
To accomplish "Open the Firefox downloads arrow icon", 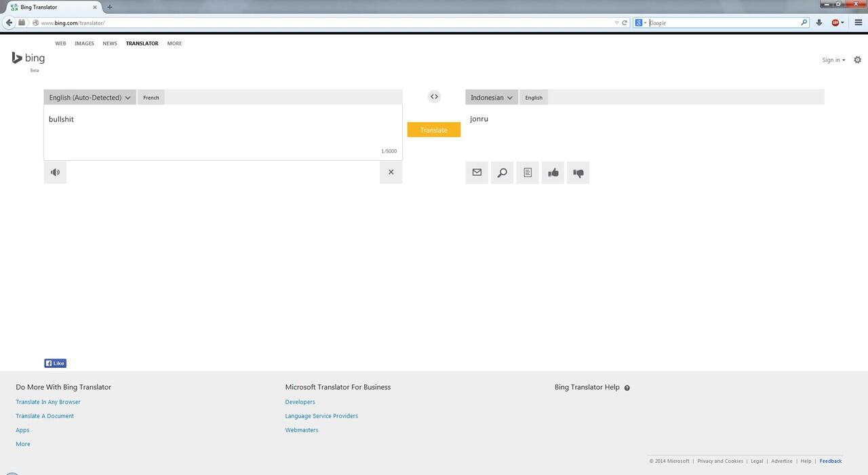I will [818, 22].
